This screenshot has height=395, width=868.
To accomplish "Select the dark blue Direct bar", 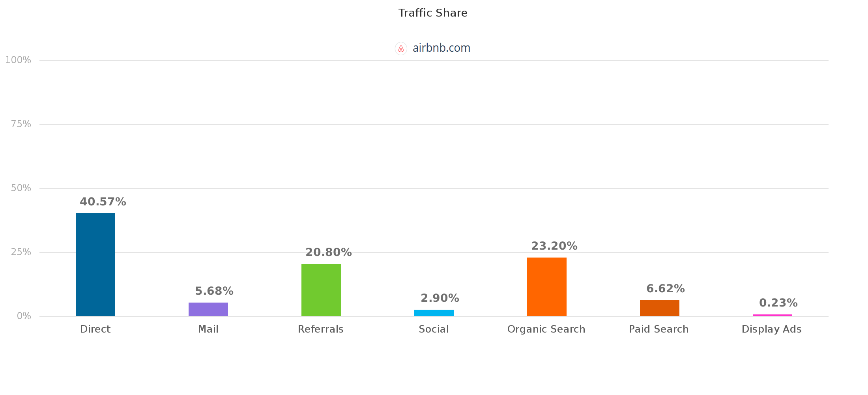I will point(95,265).
